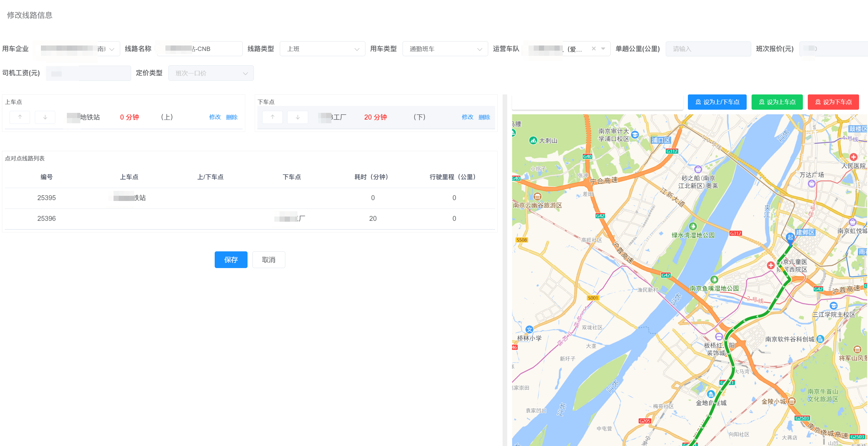Click the move-down arrow for the 上车点 stop
This screenshot has width=868, height=446.
[45, 117]
